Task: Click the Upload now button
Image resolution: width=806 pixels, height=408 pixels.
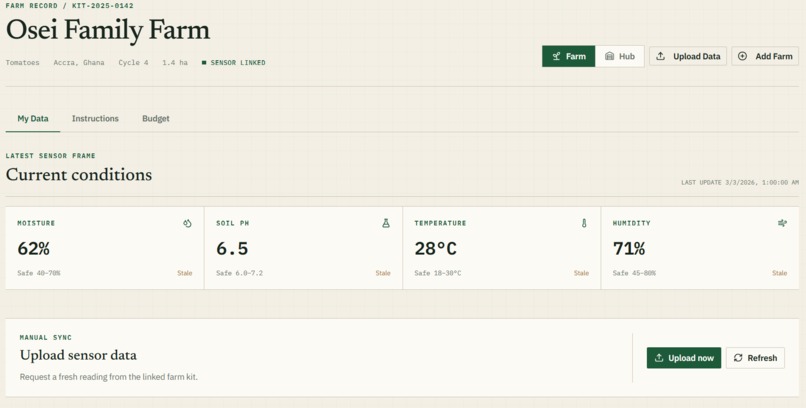Action: pos(684,358)
